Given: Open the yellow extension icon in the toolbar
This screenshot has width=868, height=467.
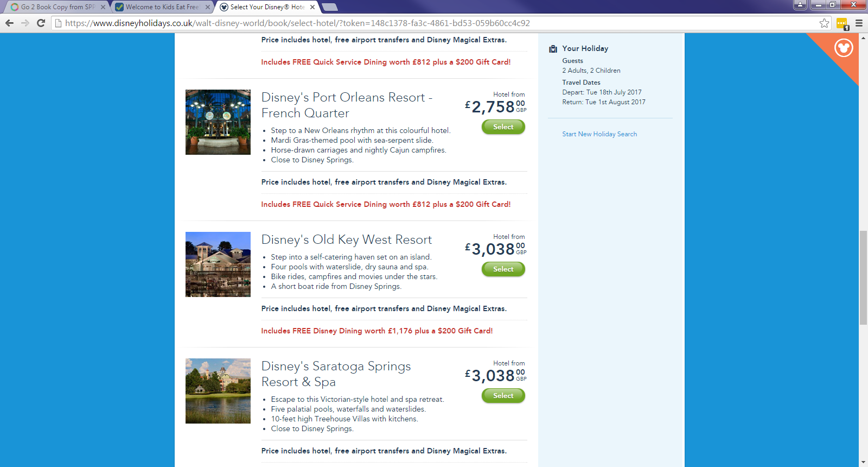Looking at the screenshot, I should (842, 23).
